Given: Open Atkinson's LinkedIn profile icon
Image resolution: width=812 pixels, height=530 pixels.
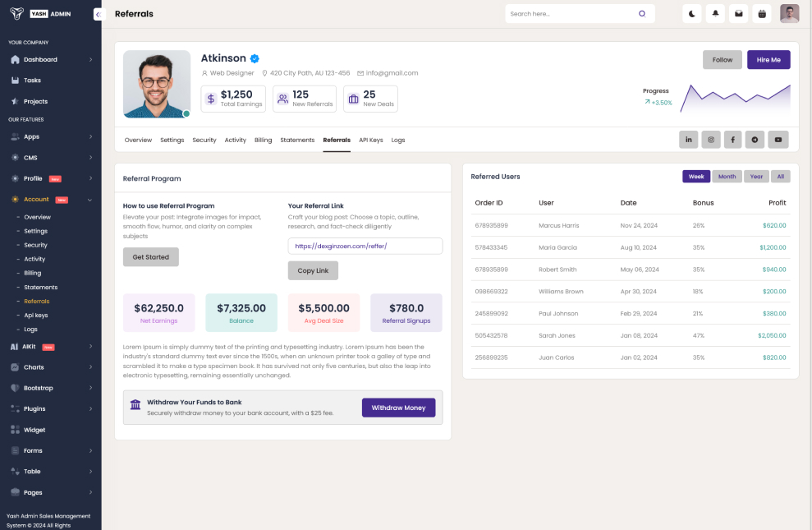Looking at the screenshot, I should point(688,140).
